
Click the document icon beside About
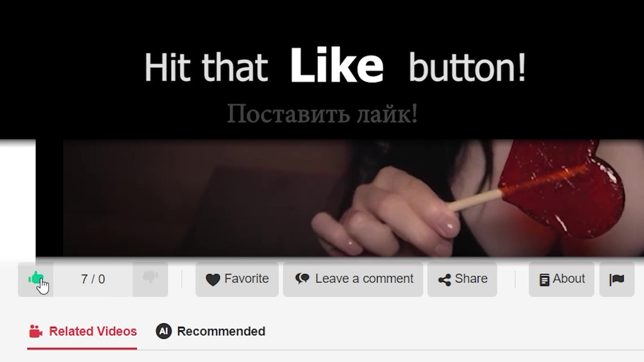tap(544, 280)
